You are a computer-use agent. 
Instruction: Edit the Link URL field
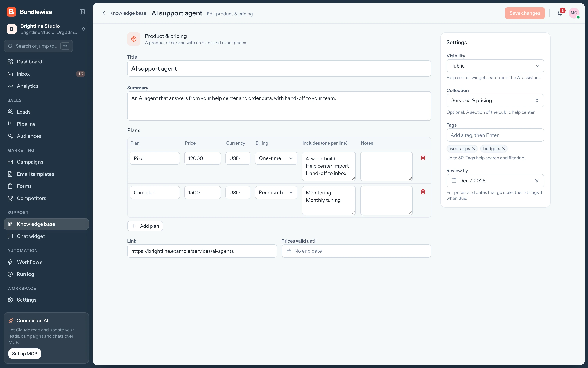pyautogui.click(x=202, y=251)
